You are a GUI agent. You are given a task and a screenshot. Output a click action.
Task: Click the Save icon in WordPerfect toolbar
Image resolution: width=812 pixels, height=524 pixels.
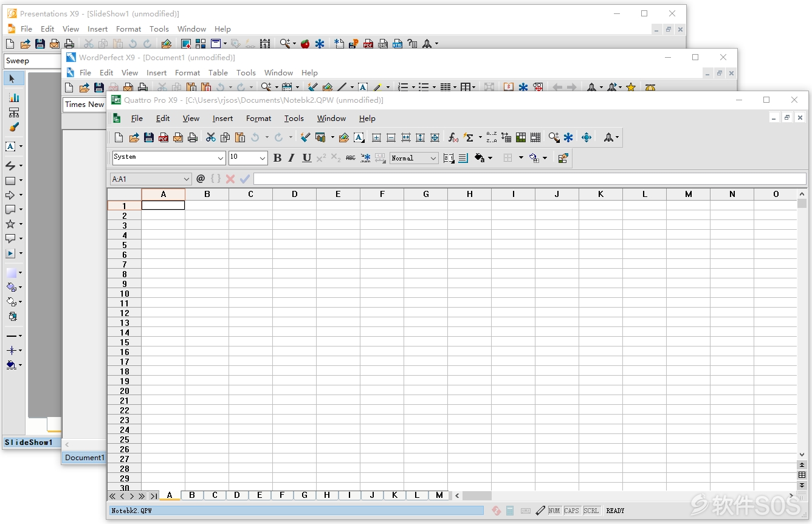point(98,88)
